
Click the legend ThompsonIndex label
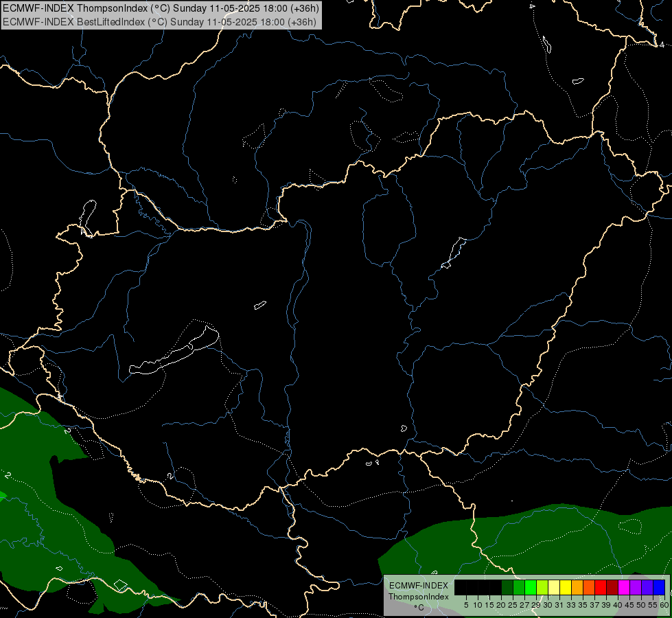pyautogui.click(x=419, y=597)
